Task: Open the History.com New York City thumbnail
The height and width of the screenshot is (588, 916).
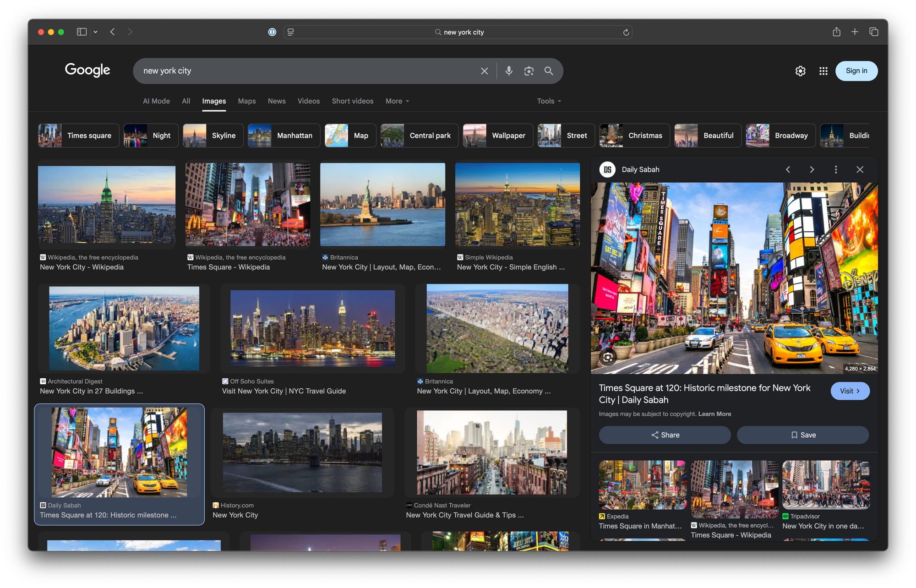Action: [302, 452]
